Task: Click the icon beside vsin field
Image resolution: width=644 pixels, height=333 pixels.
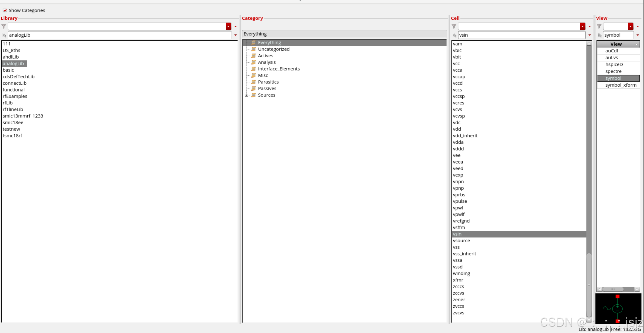Action: tap(454, 35)
